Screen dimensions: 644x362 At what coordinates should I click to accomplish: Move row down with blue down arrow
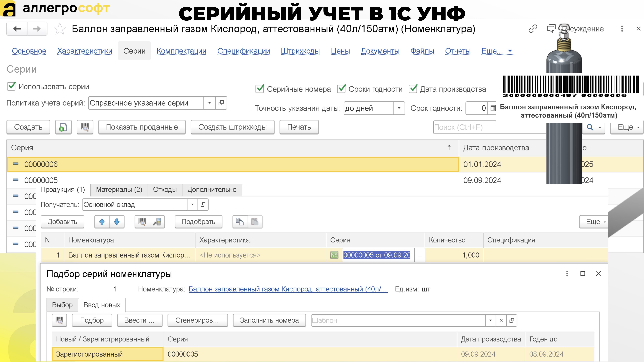[x=117, y=222]
